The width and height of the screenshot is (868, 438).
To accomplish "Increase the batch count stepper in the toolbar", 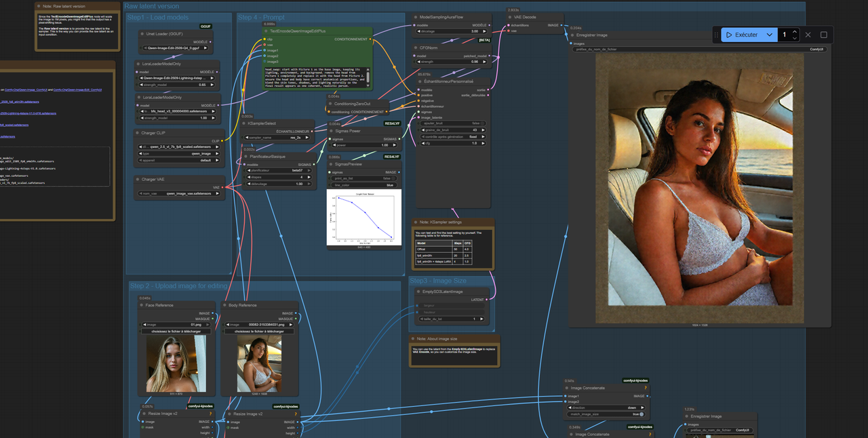I will (795, 32).
